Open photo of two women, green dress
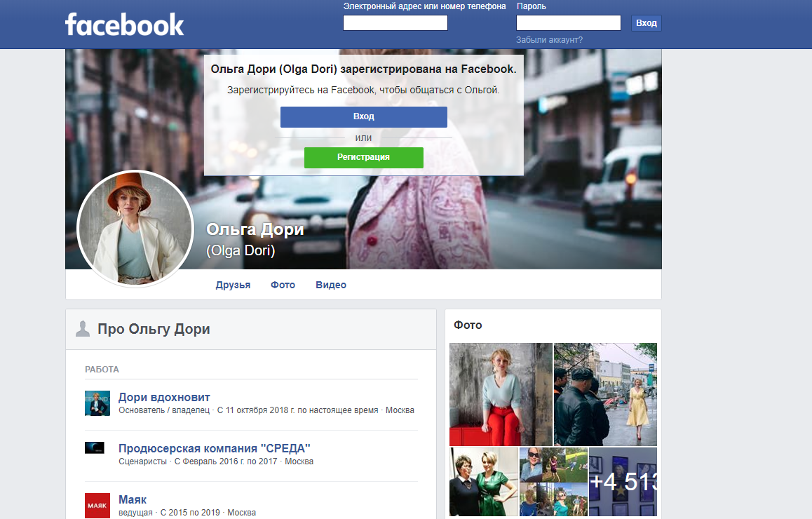The height and width of the screenshot is (519, 812). pyautogui.click(x=484, y=482)
